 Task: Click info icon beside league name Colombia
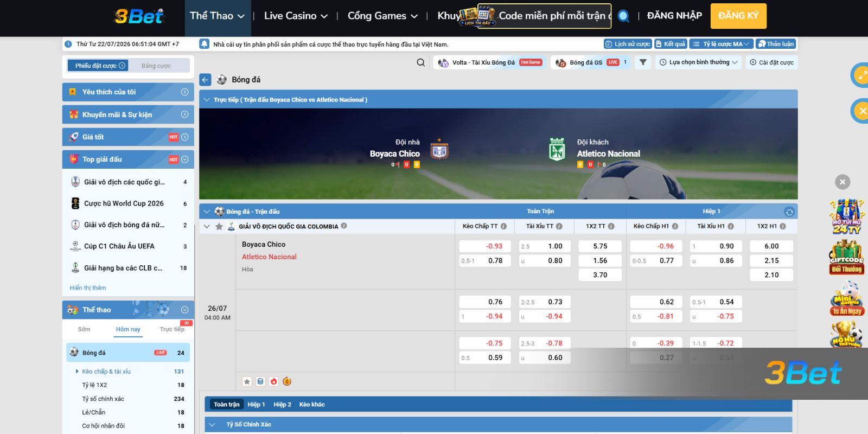344,226
